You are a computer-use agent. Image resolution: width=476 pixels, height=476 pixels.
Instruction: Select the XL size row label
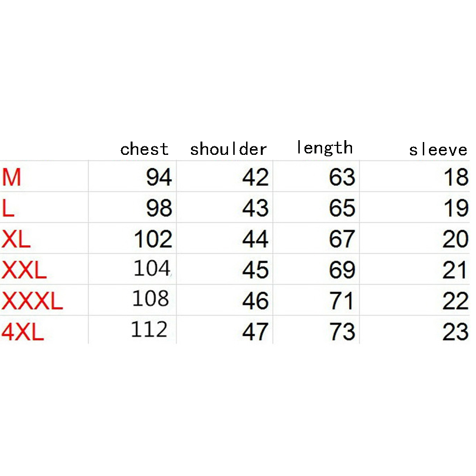click(16, 239)
